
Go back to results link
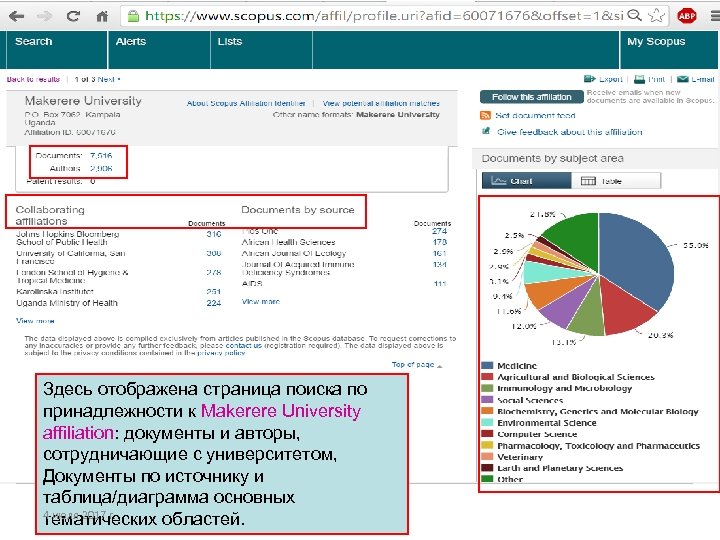coord(33,79)
